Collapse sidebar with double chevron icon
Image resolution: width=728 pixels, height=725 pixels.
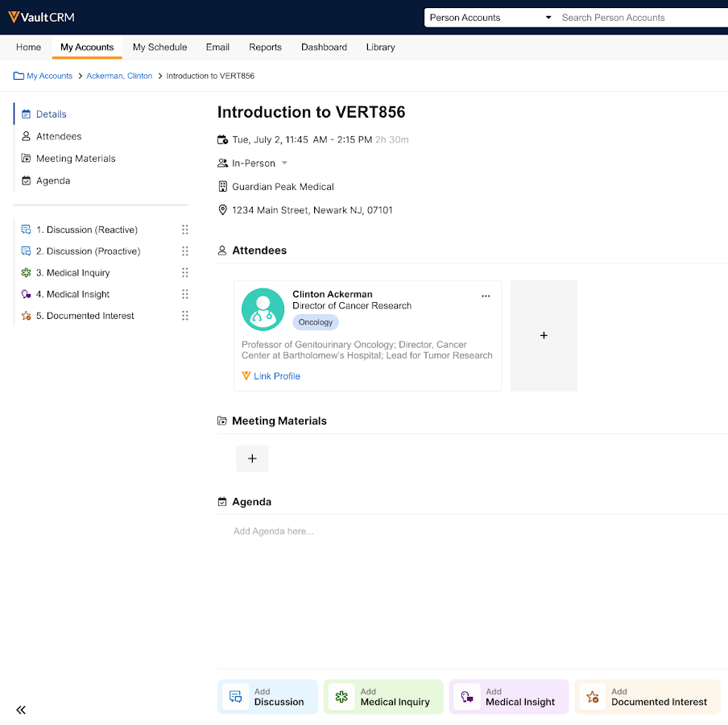[x=21, y=710]
